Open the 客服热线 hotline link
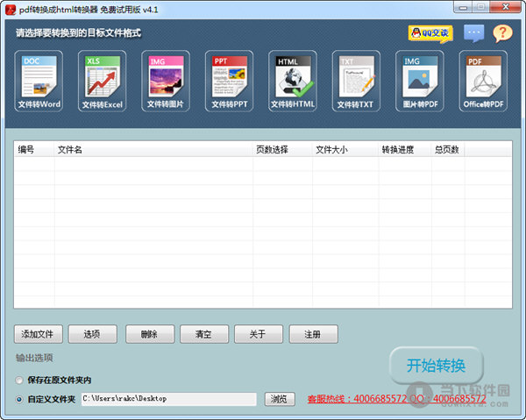Image resolution: width=526 pixels, height=420 pixels. pos(396,399)
